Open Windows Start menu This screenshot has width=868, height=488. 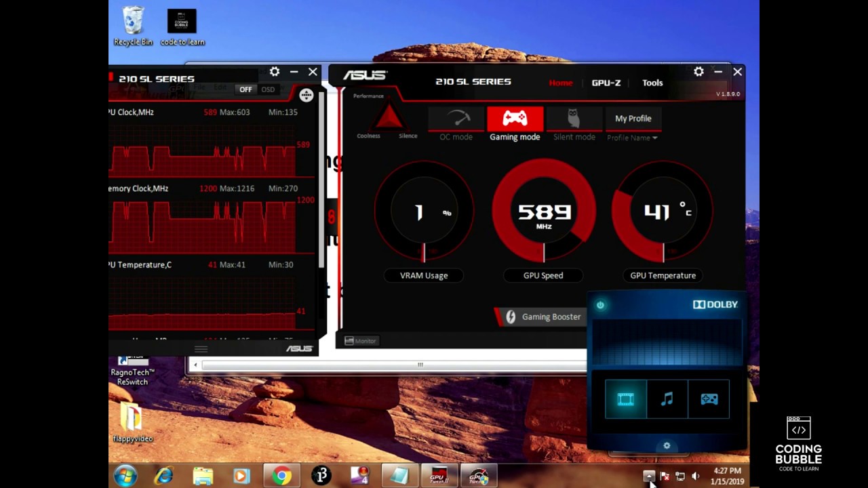coord(125,476)
